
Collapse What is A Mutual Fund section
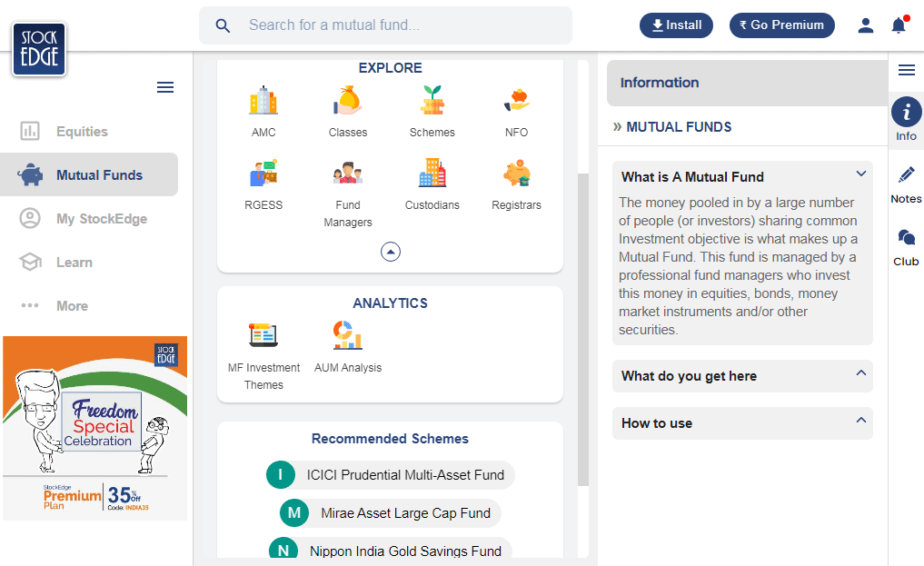pos(861,174)
